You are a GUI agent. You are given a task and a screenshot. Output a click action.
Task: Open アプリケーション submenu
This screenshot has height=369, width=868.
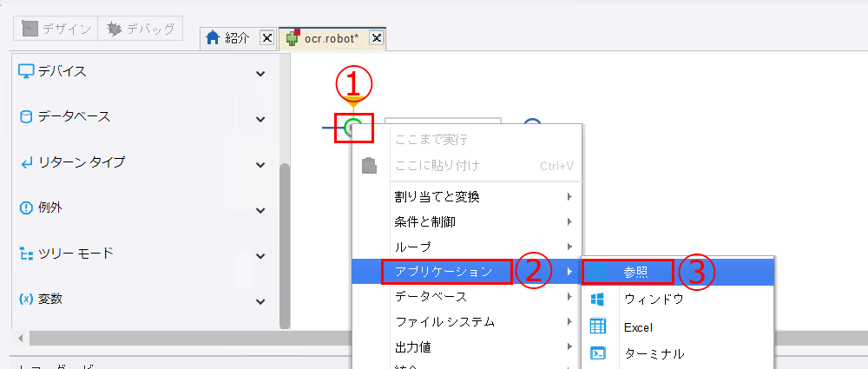coord(467,272)
